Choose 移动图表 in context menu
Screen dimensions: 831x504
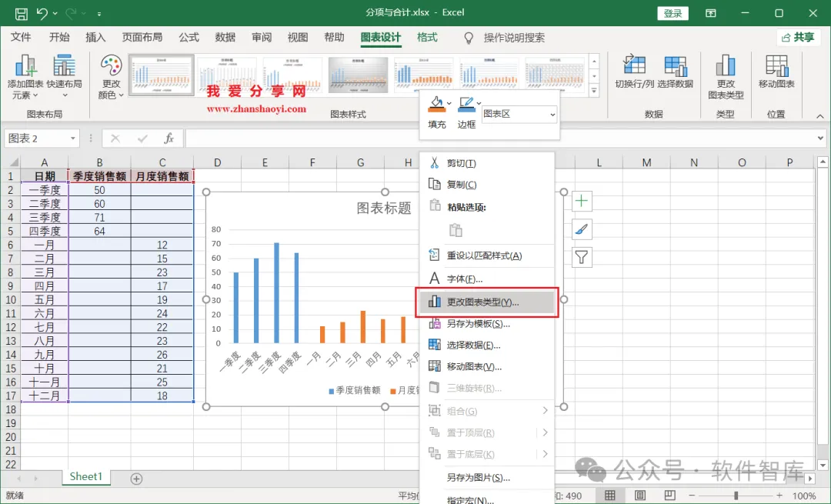[486, 366]
